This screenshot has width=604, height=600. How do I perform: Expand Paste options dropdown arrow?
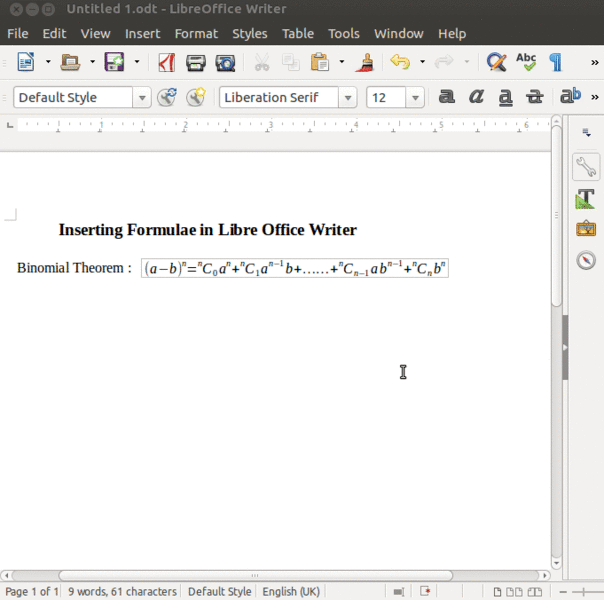pyautogui.click(x=342, y=62)
